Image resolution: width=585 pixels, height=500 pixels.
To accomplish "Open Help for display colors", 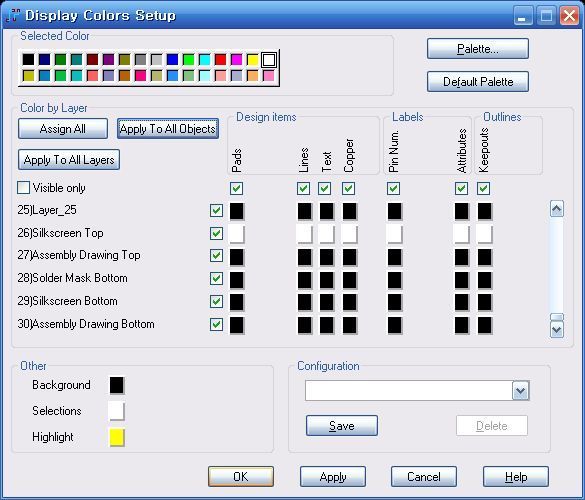I will coord(516,476).
